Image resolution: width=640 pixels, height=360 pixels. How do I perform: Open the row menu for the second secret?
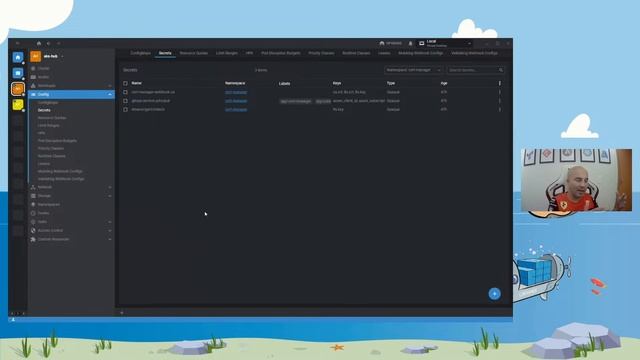point(500,101)
